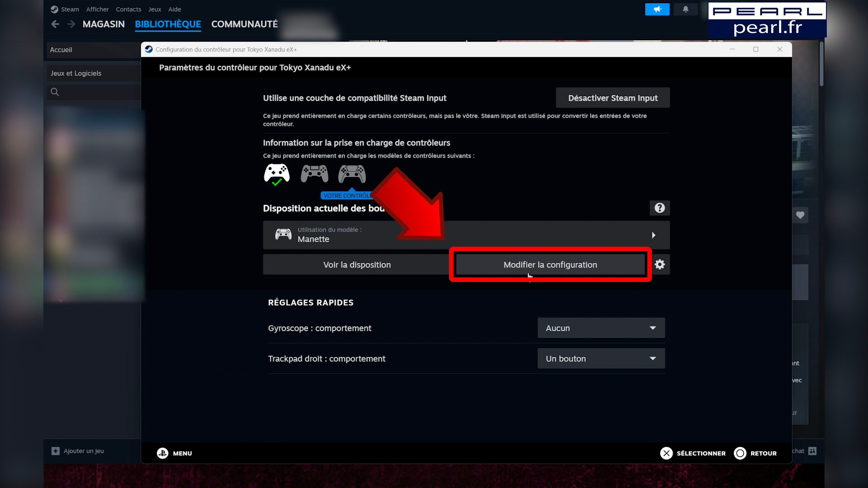Open the gear settings icon beside Modifier la configuration

point(660,264)
